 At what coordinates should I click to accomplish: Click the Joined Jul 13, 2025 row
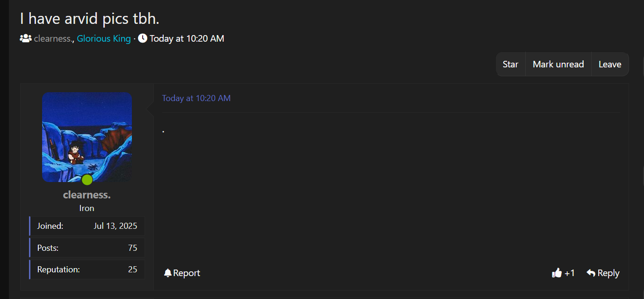[x=87, y=226]
